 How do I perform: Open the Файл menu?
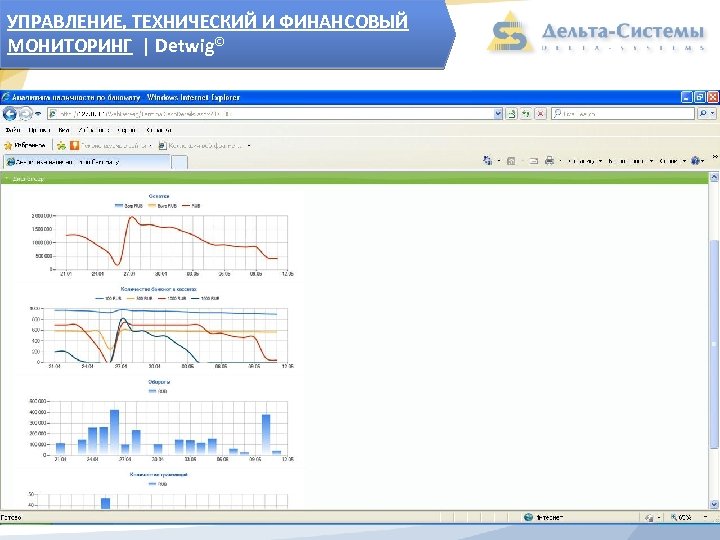[x=13, y=130]
